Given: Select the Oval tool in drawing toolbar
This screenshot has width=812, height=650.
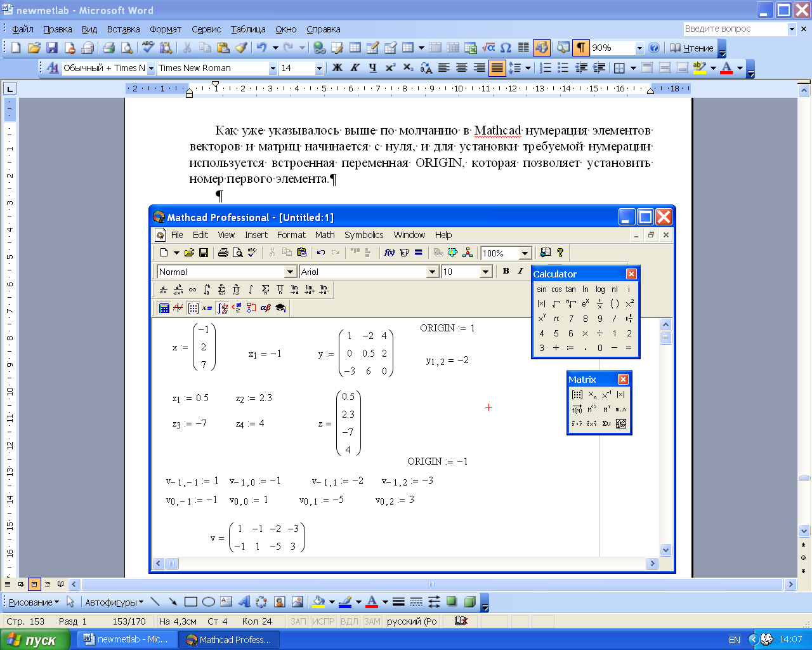Looking at the screenshot, I should (x=208, y=602).
